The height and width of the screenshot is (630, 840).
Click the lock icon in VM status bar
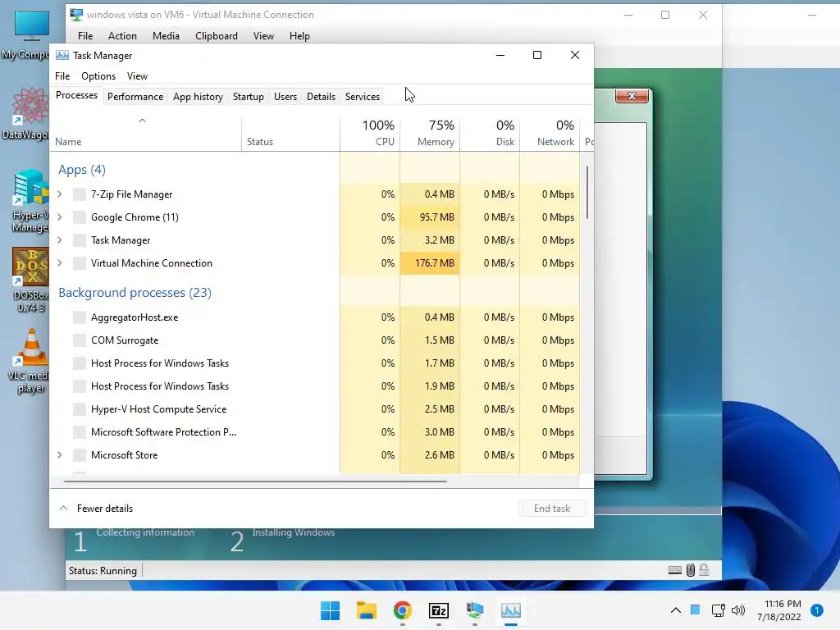[704, 570]
